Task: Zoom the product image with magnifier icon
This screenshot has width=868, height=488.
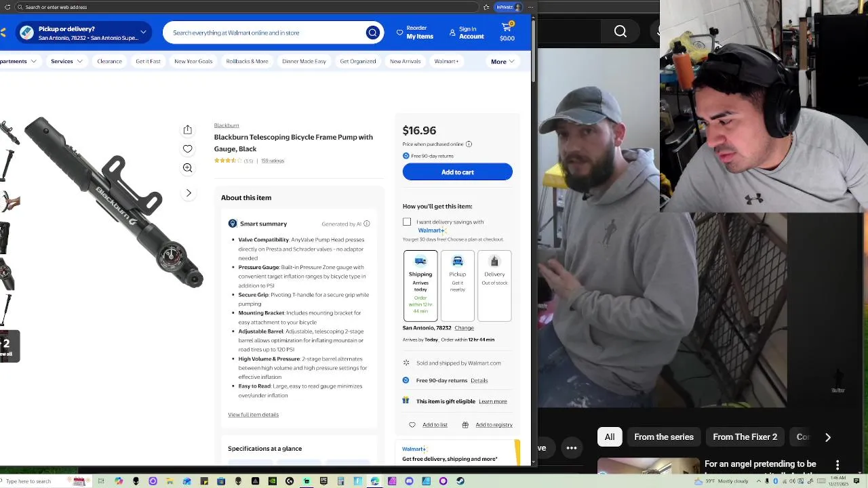Action: [x=188, y=167]
